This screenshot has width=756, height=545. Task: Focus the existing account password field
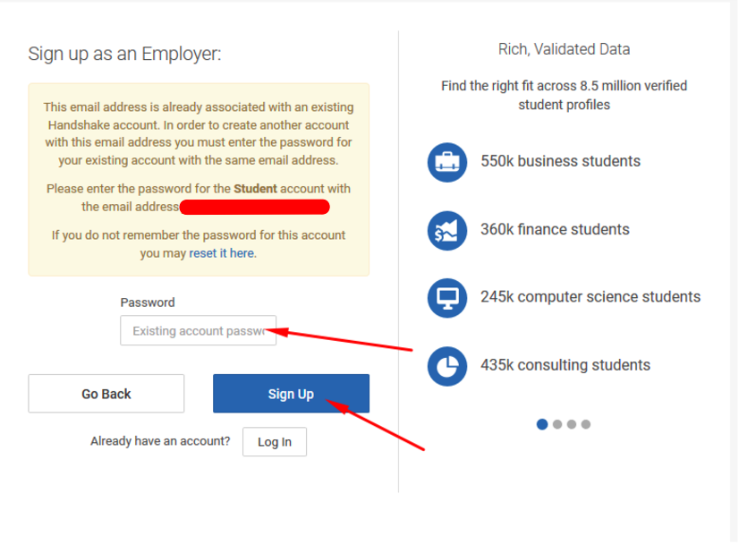[199, 331]
